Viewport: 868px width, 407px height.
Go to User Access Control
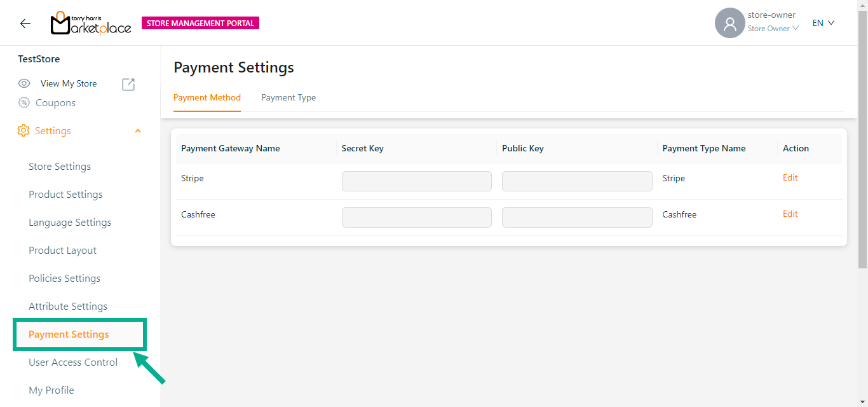73,362
